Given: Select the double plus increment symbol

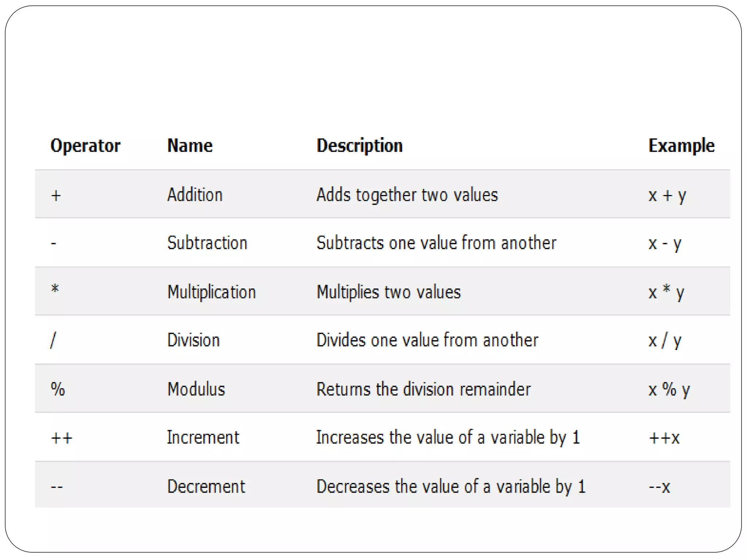Looking at the screenshot, I should [x=62, y=438].
